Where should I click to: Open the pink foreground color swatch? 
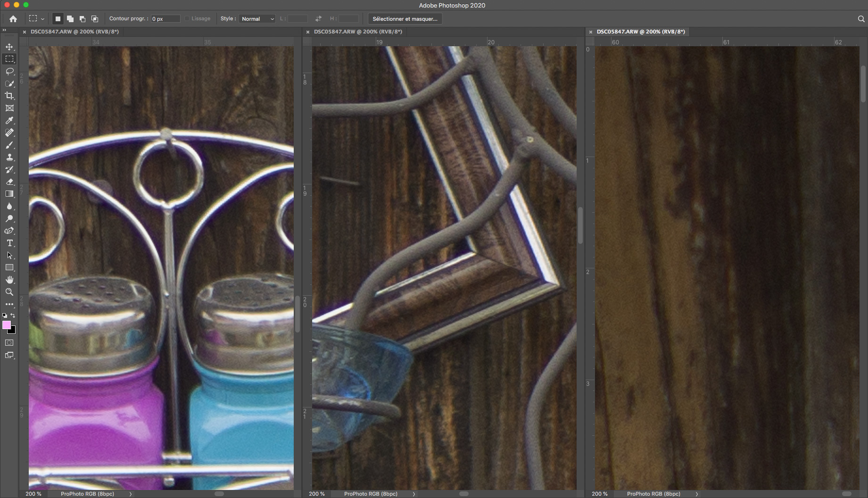7,325
